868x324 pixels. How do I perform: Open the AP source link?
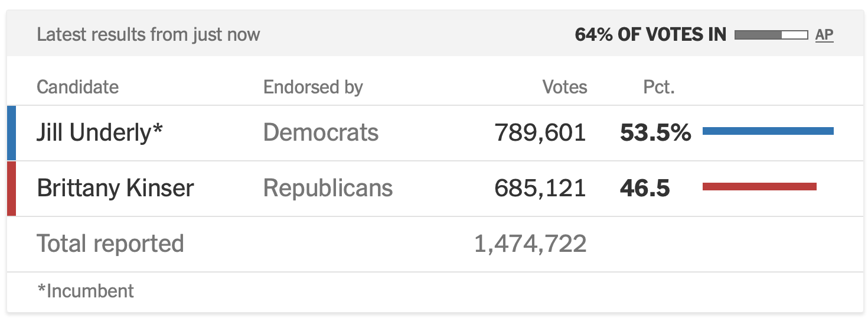click(824, 35)
